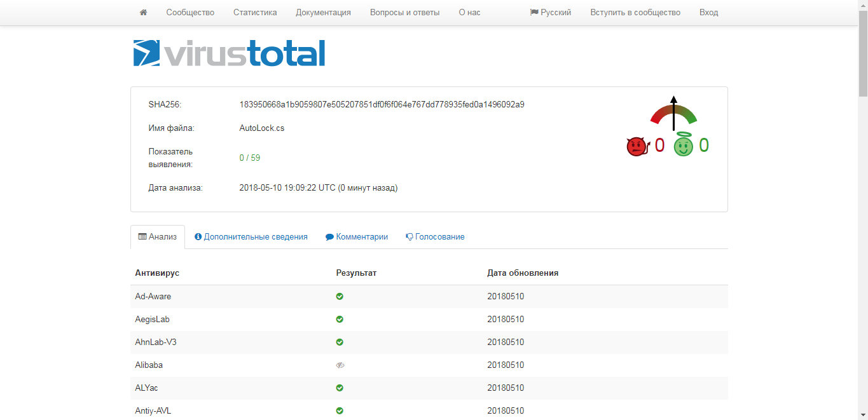Click the Alibaba antivirus row name

coord(149,365)
